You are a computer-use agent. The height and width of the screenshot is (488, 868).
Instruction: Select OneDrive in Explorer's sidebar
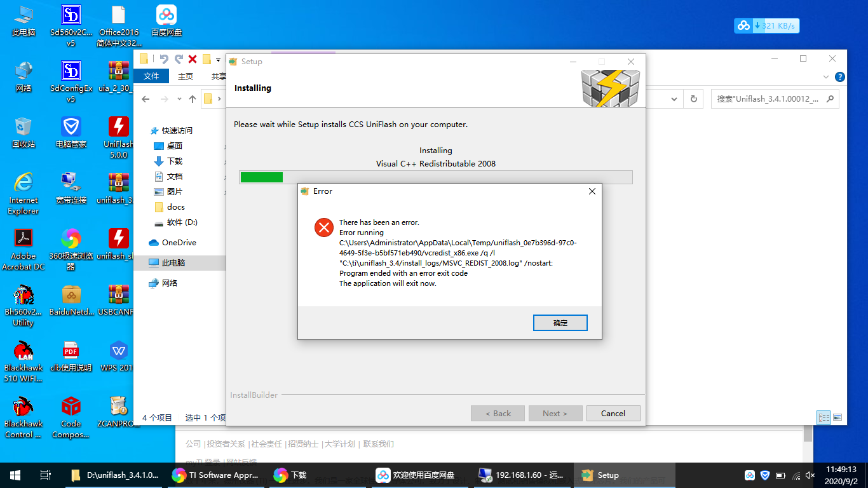172,243
